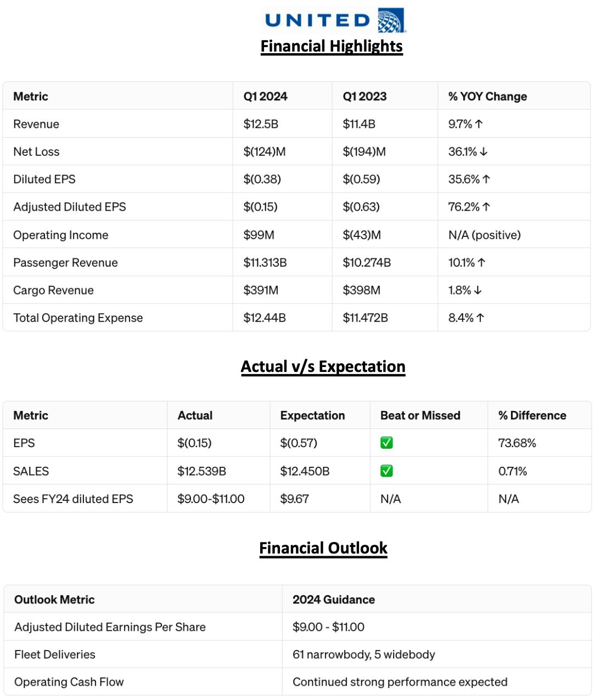Click the up arrow beside Passenger Revenue 10.1%
The height and width of the screenshot is (700, 595).
point(481,263)
